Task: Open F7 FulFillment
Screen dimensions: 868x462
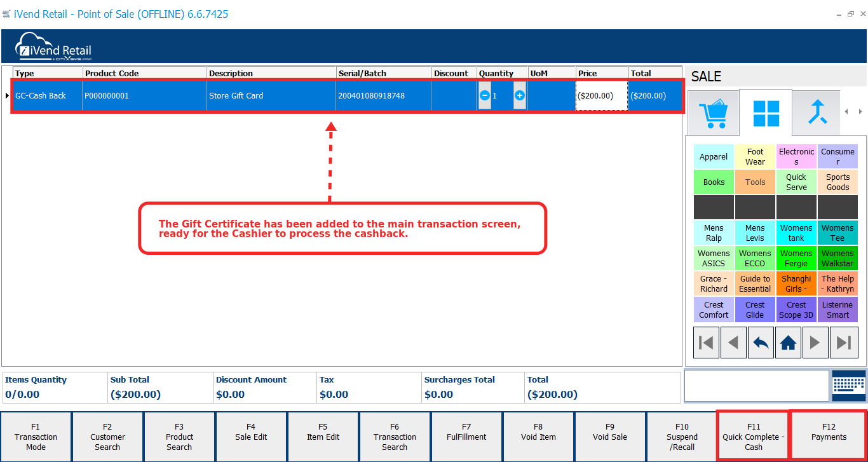Action: [466, 437]
